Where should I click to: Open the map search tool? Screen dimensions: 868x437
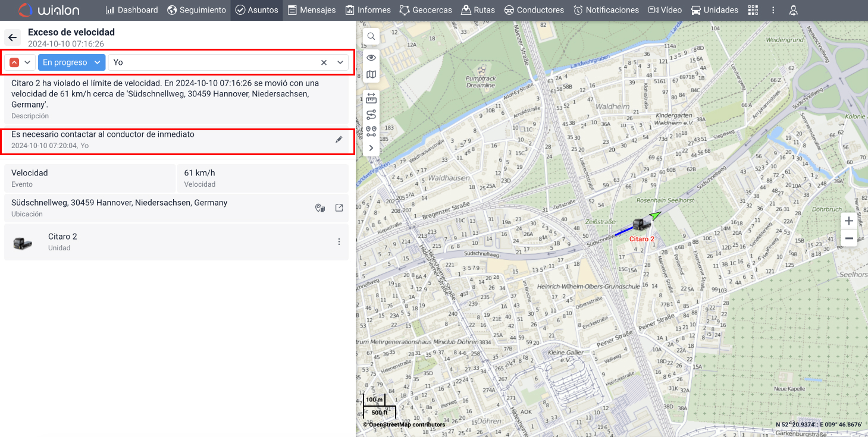click(371, 36)
